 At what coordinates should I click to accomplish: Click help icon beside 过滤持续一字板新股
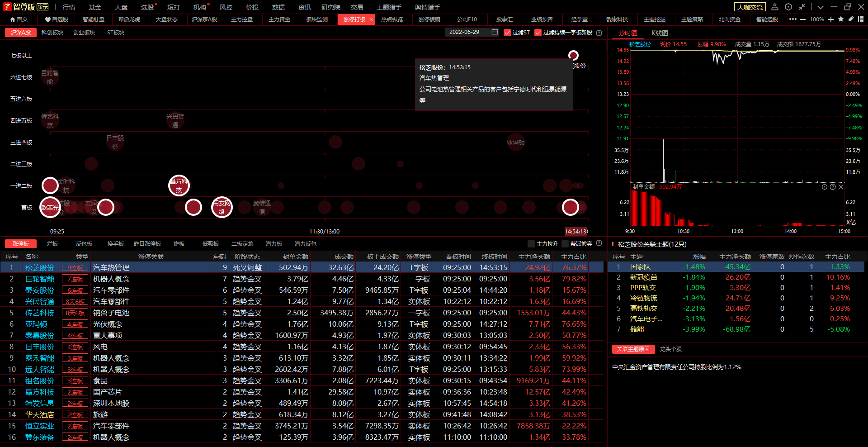pos(599,33)
